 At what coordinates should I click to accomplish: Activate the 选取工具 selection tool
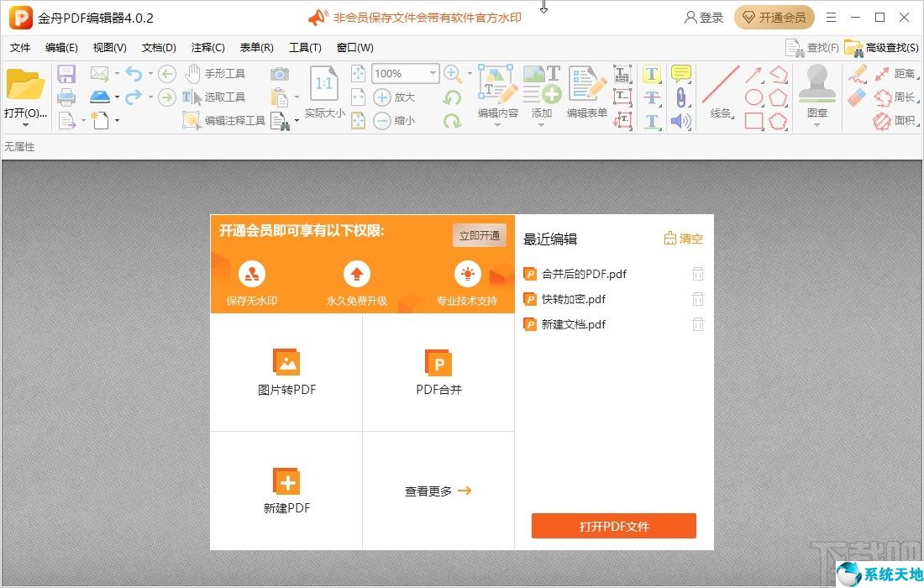tap(223, 97)
